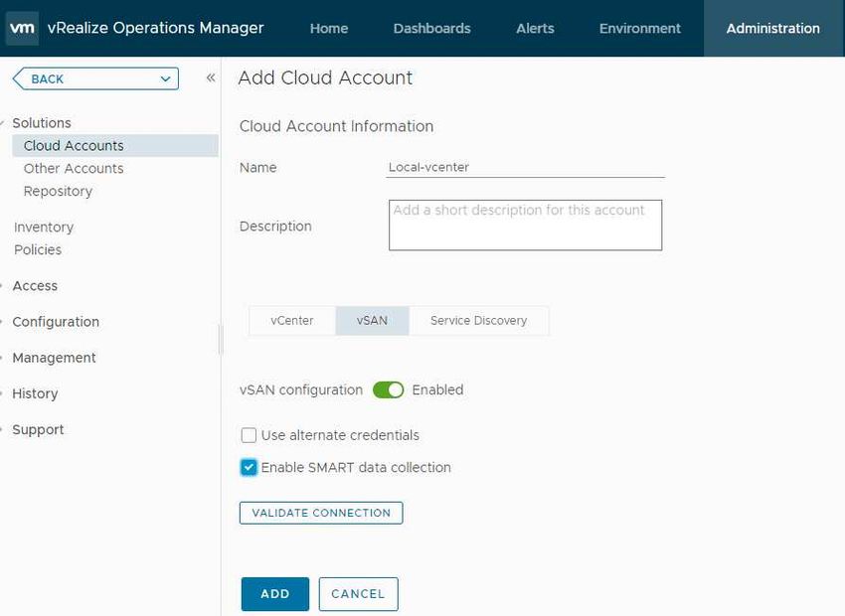Image resolution: width=845 pixels, height=616 pixels.
Task: Click the Enabled status label
Action: coord(437,389)
